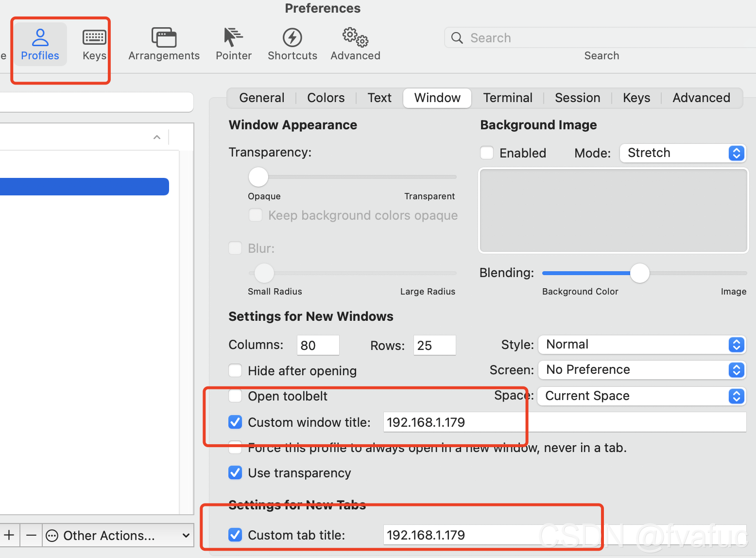Click the Blending slider knob
Image resolution: width=756 pixels, height=558 pixels.
640,273
